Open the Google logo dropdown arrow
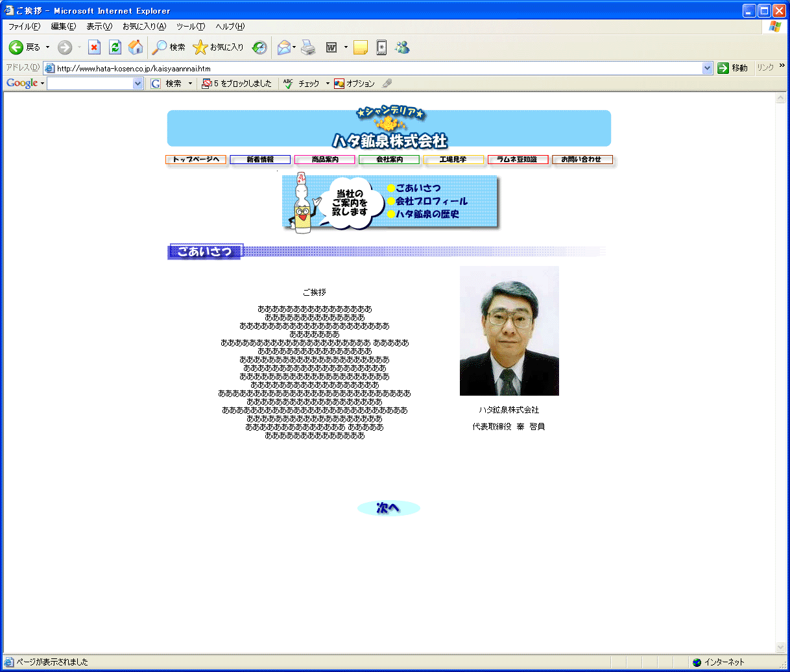 42,84
